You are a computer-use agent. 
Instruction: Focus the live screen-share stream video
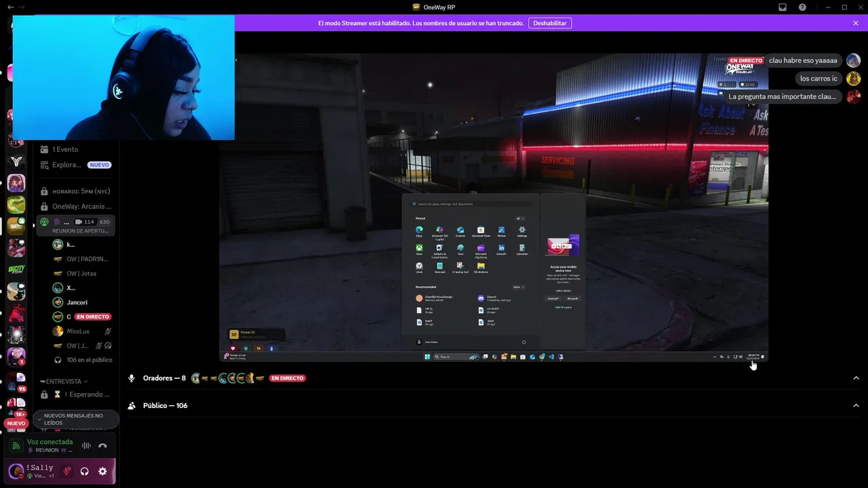coord(494,207)
